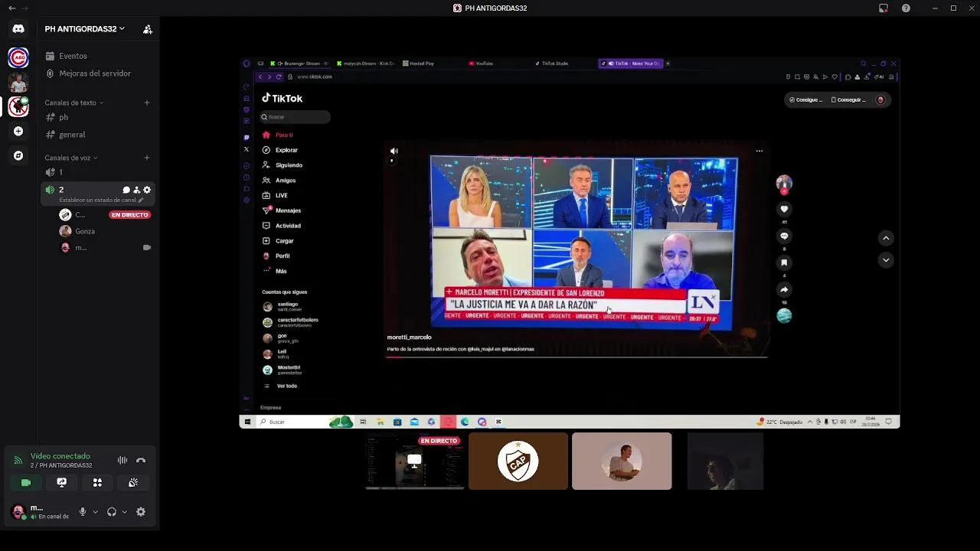Share the TikTok video arrow icon

click(x=784, y=289)
